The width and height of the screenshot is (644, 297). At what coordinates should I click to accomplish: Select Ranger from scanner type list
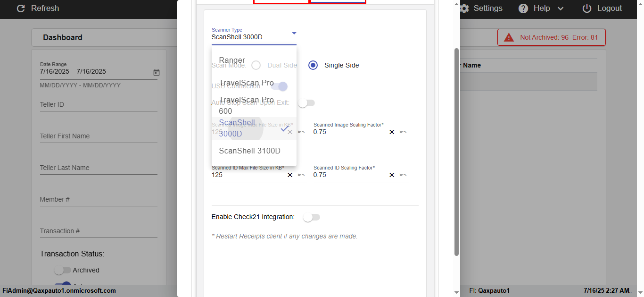[254, 60]
